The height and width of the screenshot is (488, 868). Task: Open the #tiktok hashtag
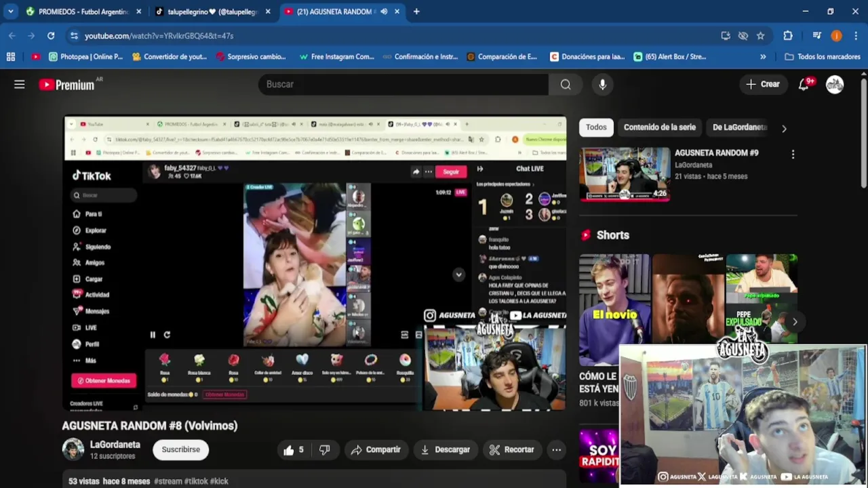[197, 481]
